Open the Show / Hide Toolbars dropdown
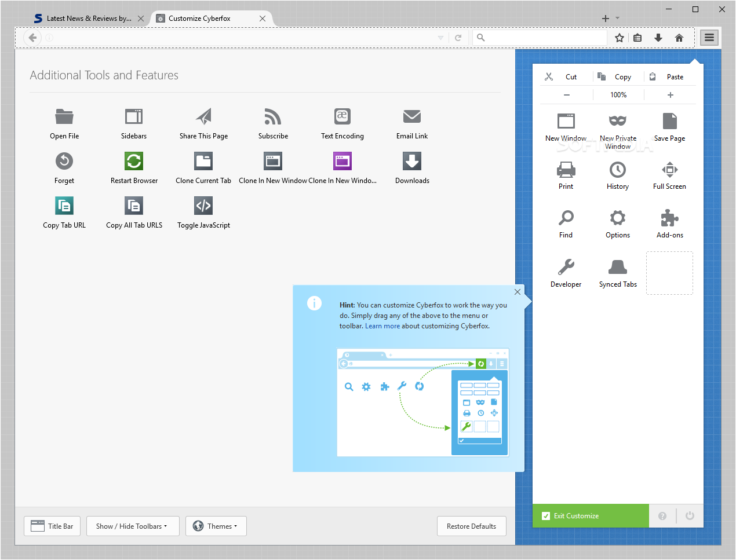This screenshot has height=560, width=736. (x=133, y=526)
